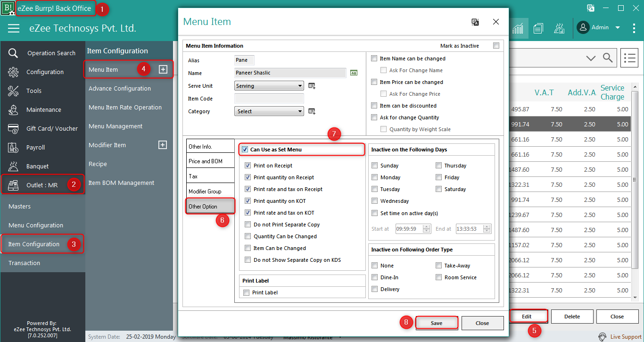Check Do not Print Separate Copy

(x=248, y=225)
